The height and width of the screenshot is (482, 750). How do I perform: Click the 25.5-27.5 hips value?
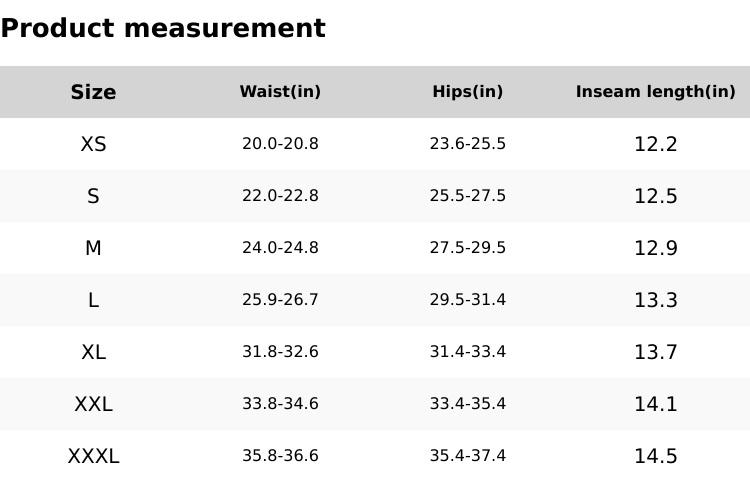pyautogui.click(x=467, y=196)
